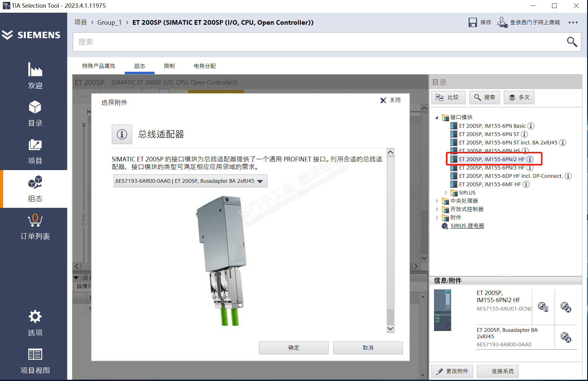Image resolution: width=588 pixels, height=381 pixels.
Task: Open 选项 options gear in sidebar
Action: 35,323
